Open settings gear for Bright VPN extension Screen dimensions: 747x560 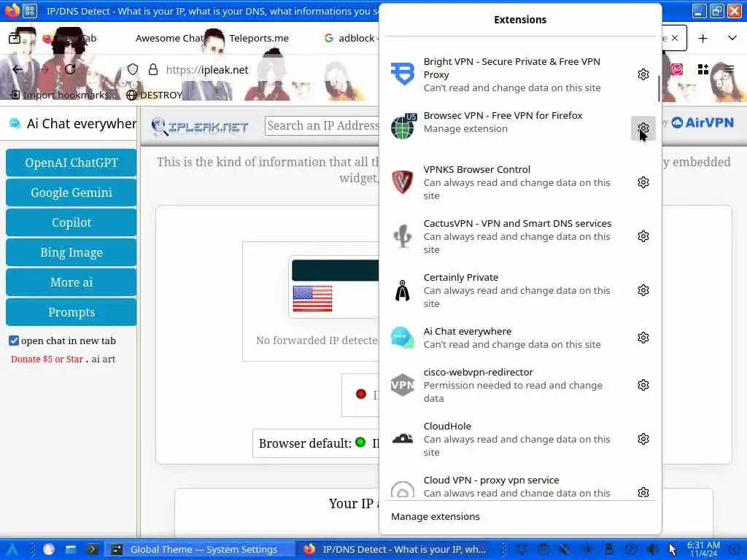tap(643, 74)
